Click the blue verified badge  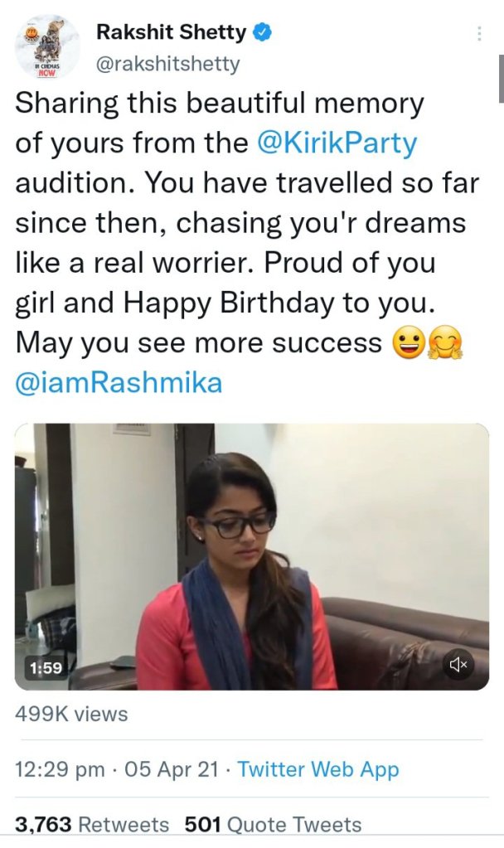click(x=263, y=33)
